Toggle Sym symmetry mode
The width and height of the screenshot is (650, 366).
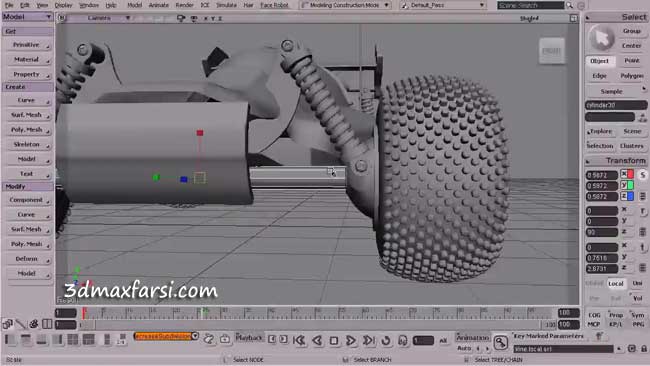pyautogui.click(x=638, y=315)
